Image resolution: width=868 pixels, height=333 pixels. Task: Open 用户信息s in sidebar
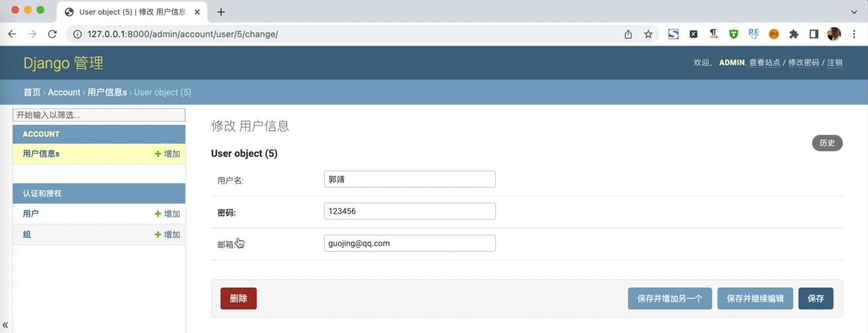click(41, 154)
